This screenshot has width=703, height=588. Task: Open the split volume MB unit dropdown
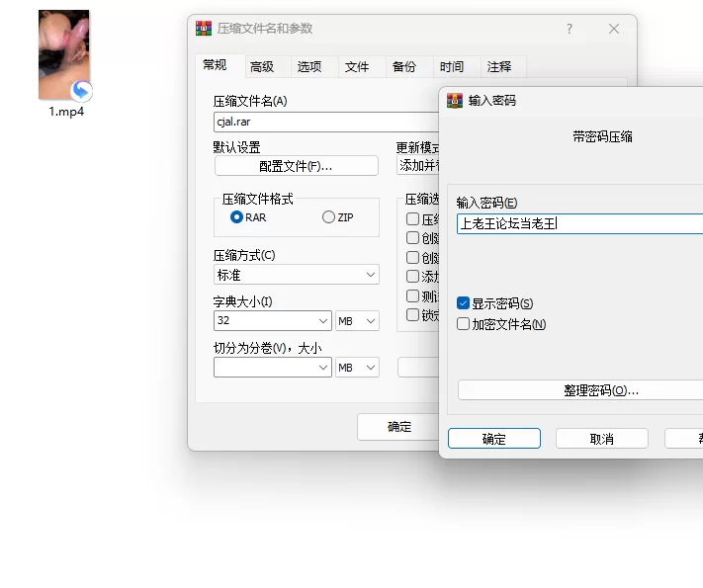coord(357,368)
